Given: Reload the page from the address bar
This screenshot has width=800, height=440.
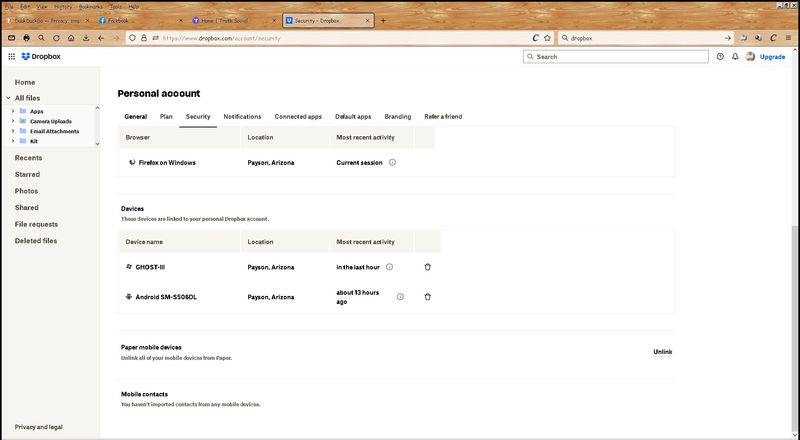Looking at the screenshot, I should pos(535,38).
